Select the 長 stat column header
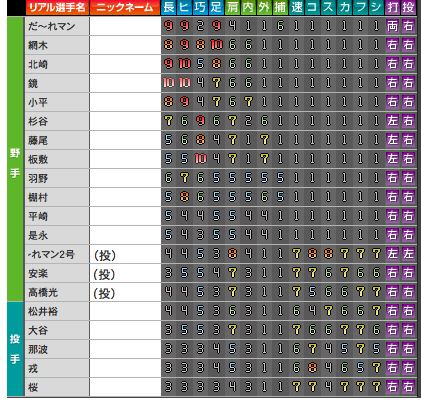 [x=169, y=7]
